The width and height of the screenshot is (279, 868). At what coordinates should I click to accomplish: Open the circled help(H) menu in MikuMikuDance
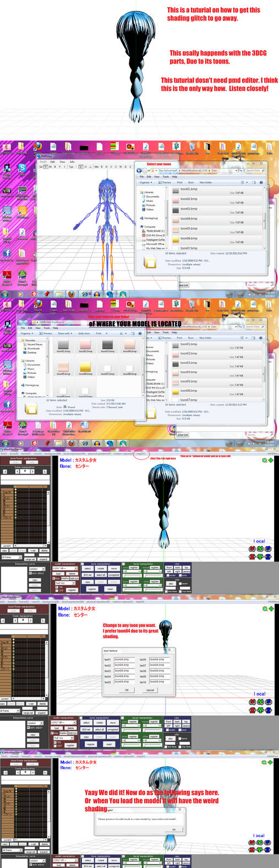(x=141, y=454)
